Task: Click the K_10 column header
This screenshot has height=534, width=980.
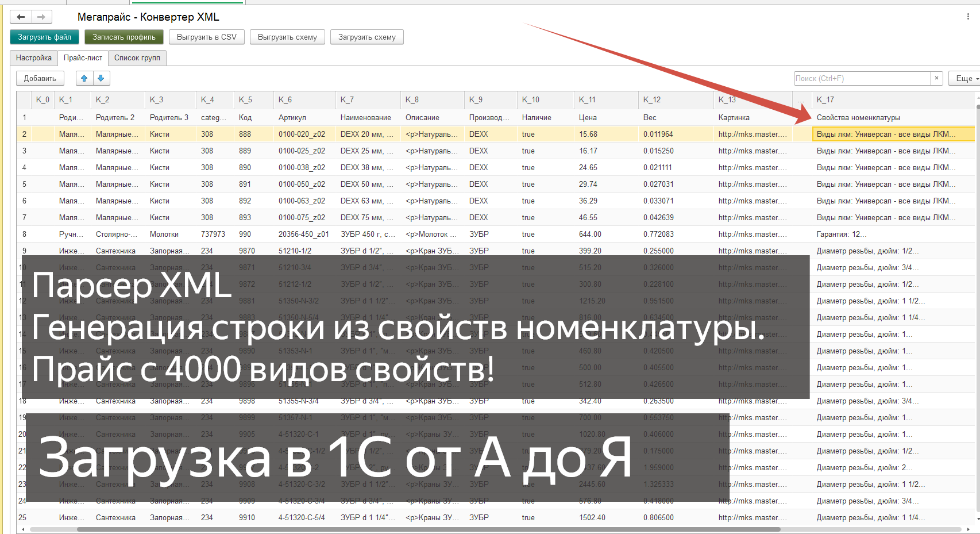Action: coord(546,100)
